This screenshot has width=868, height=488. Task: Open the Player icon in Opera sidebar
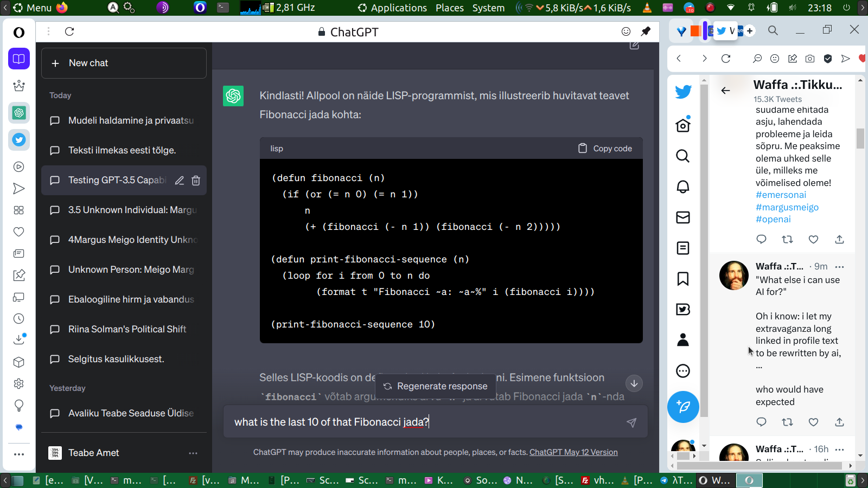click(19, 167)
